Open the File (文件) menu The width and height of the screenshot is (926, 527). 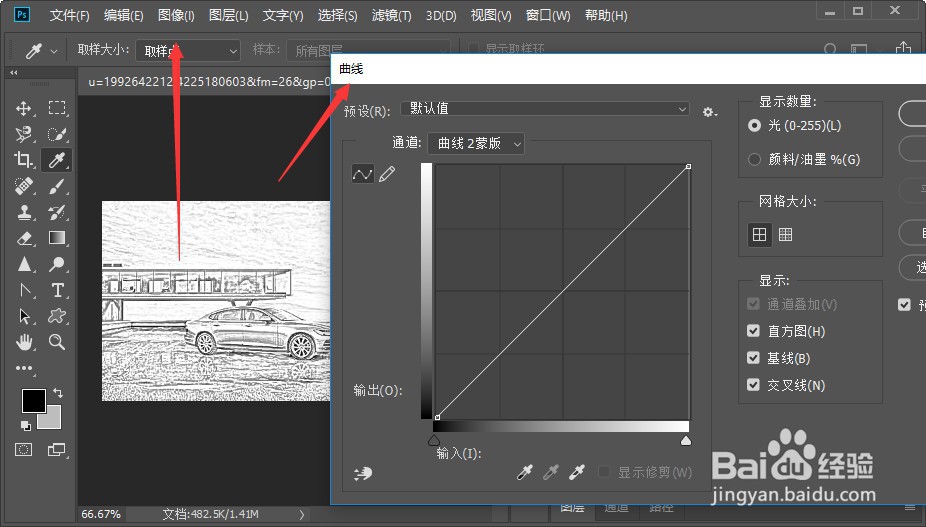click(x=70, y=15)
